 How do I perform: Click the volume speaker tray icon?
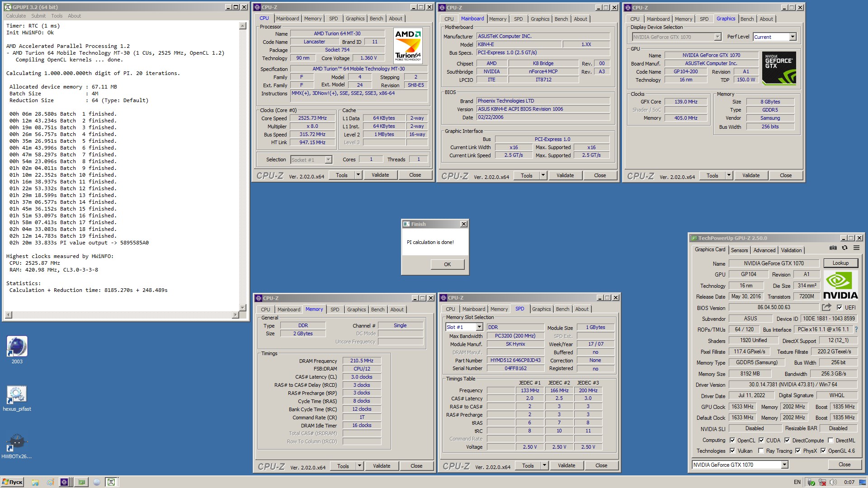833,482
